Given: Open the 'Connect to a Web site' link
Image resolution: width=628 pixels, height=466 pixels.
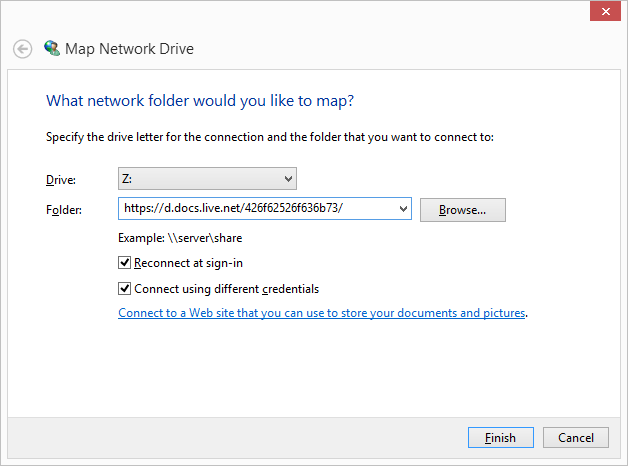Looking at the screenshot, I should click(321, 313).
